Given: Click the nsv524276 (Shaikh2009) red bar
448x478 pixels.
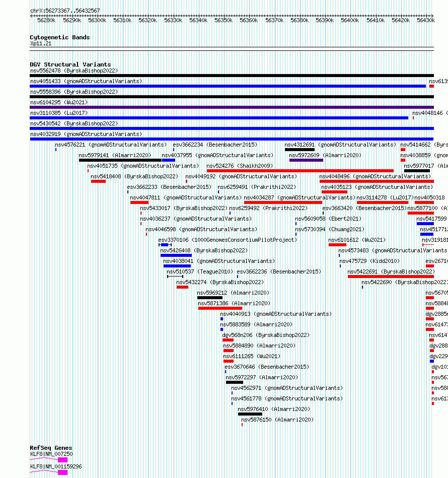Looking at the screenshot, I should [300, 171].
